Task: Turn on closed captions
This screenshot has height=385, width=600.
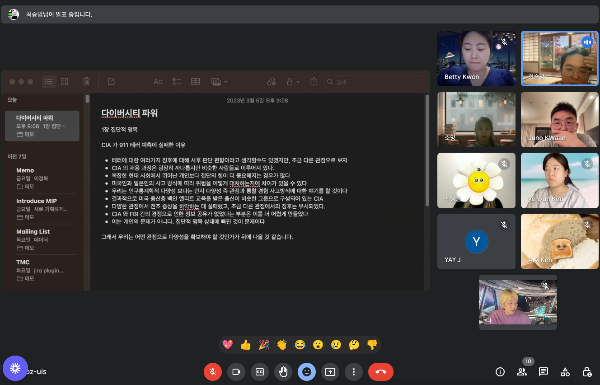Action: click(x=260, y=372)
